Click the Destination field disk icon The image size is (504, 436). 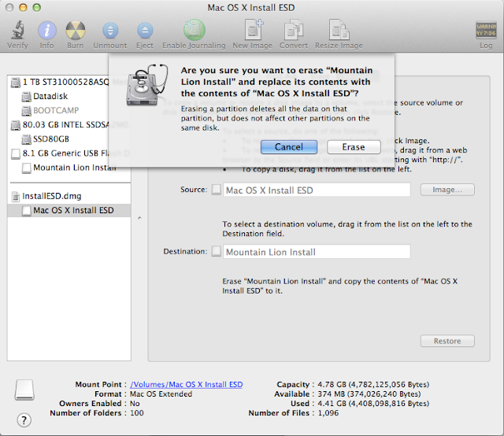coord(217,251)
